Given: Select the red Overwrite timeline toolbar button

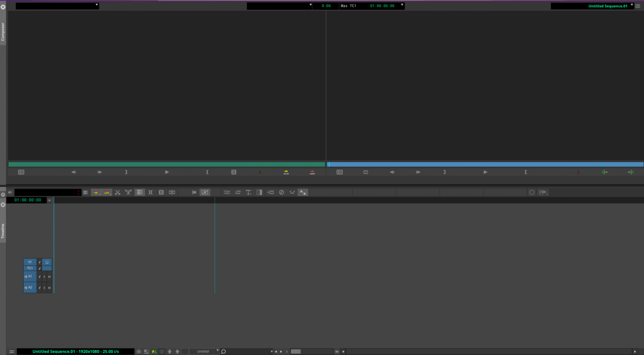Looking at the screenshot, I should [x=107, y=192].
